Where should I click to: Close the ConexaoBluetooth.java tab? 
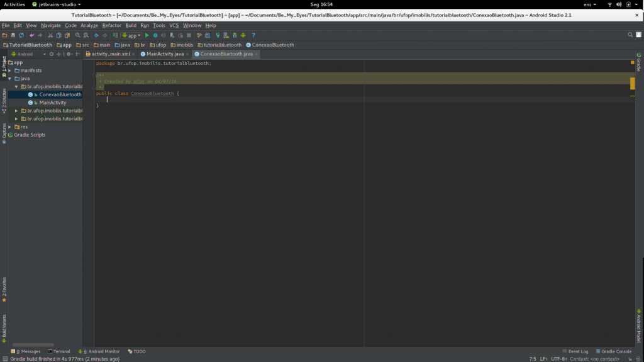pos(257,54)
